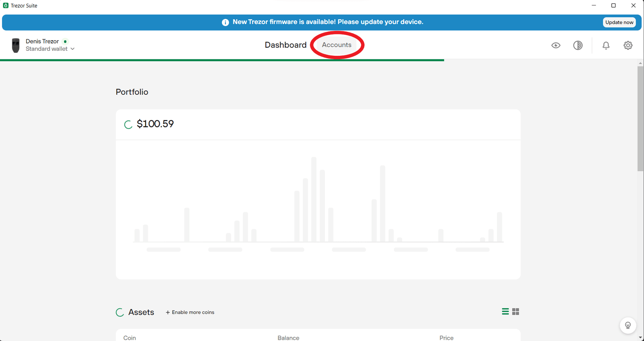
Task: Click the Trezor Suite title bar icon
Action: click(x=5, y=5)
